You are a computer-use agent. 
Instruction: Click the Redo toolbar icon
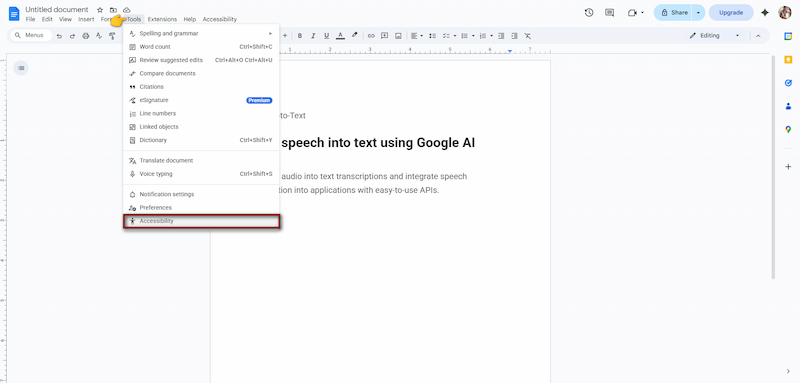coord(72,36)
